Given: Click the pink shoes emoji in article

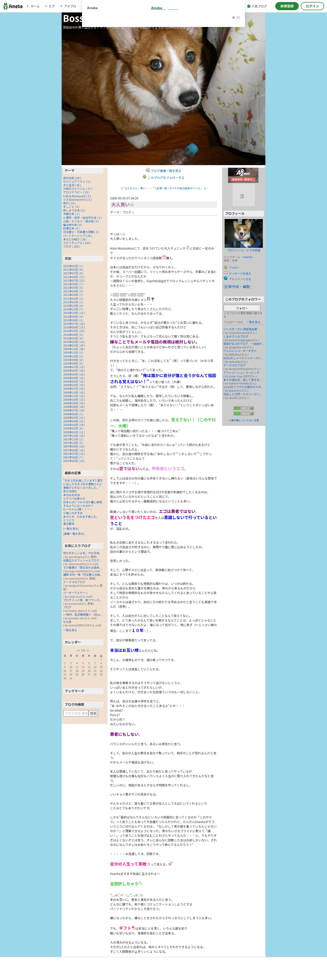Looking at the screenshot, I should click(164, 257).
